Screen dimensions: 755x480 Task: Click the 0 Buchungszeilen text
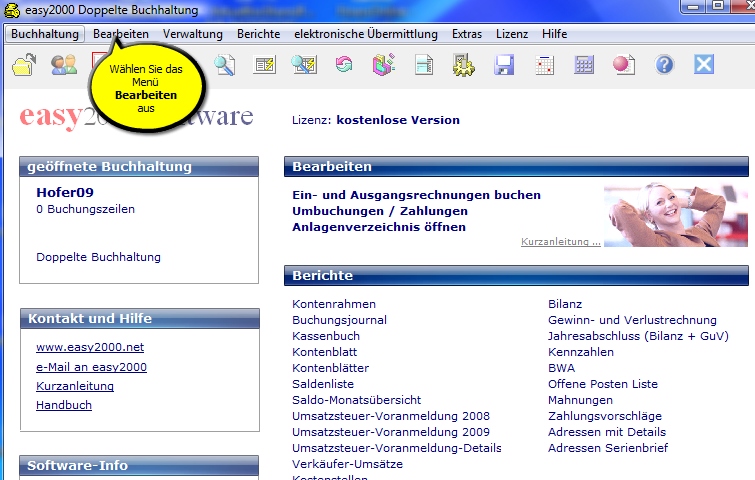86,209
